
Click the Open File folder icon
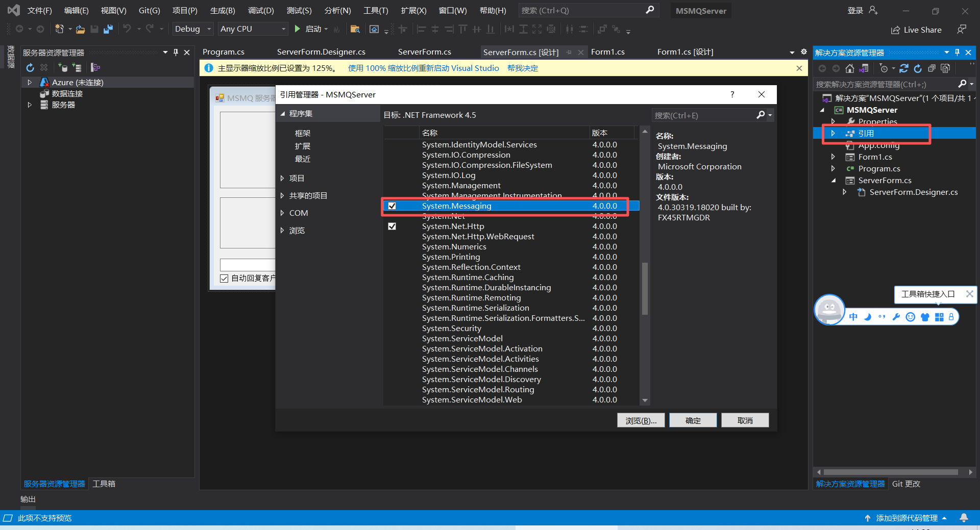point(80,30)
